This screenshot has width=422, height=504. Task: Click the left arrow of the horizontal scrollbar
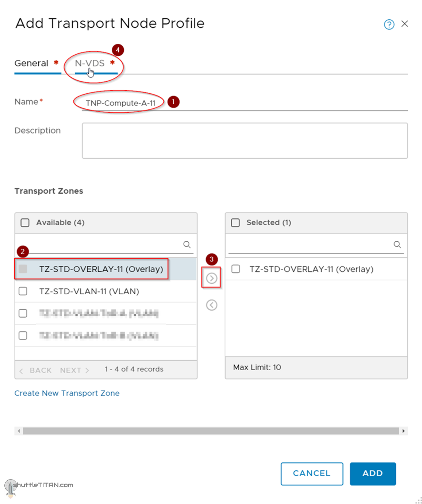click(18, 431)
